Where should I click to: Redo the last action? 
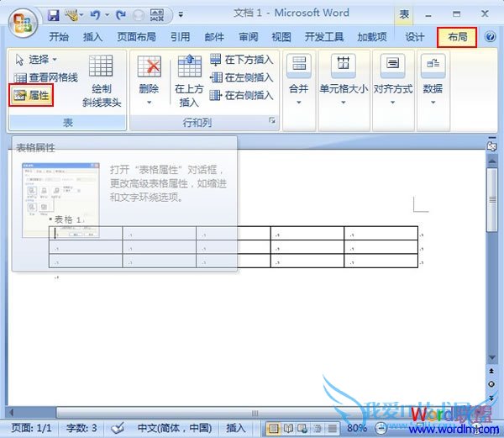pyautogui.click(x=121, y=15)
